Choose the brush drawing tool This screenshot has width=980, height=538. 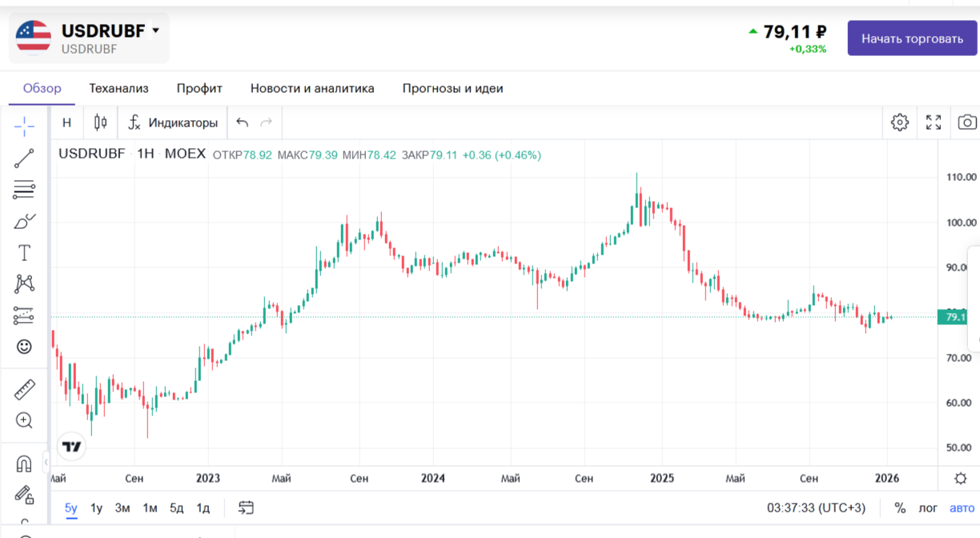(x=24, y=221)
